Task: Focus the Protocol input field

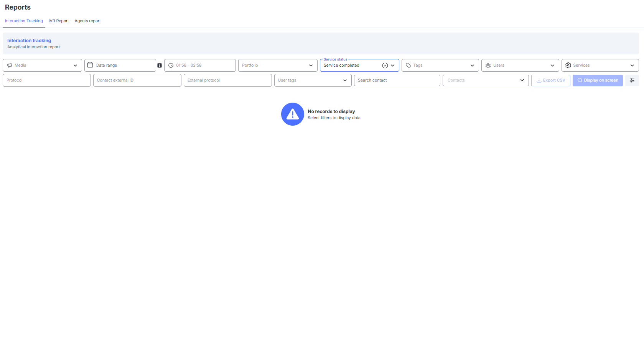Action: [x=47, y=80]
